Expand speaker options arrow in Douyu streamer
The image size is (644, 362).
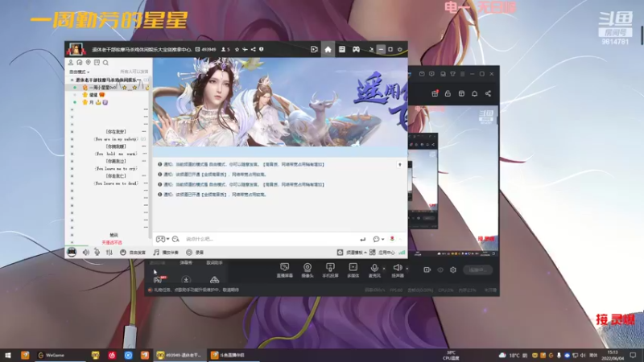(407, 269)
